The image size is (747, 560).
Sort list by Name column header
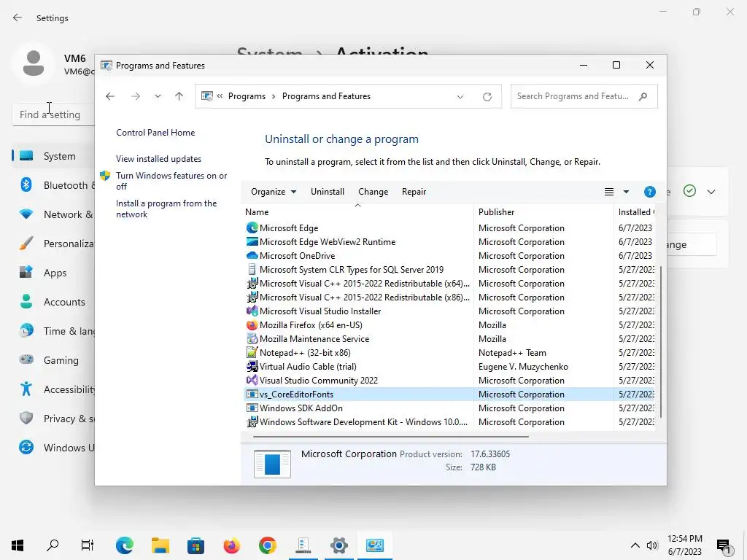(x=357, y=212)
